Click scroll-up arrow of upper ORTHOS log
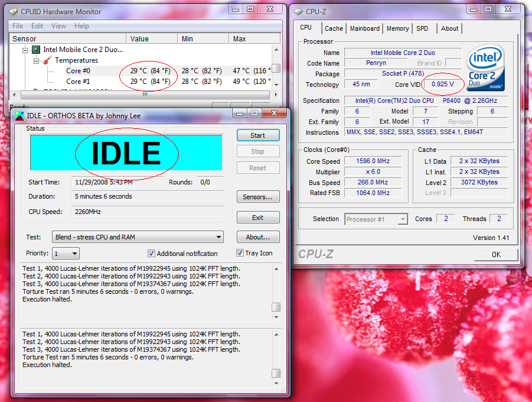Screen dimensions: 532x402 click(276, 269)
